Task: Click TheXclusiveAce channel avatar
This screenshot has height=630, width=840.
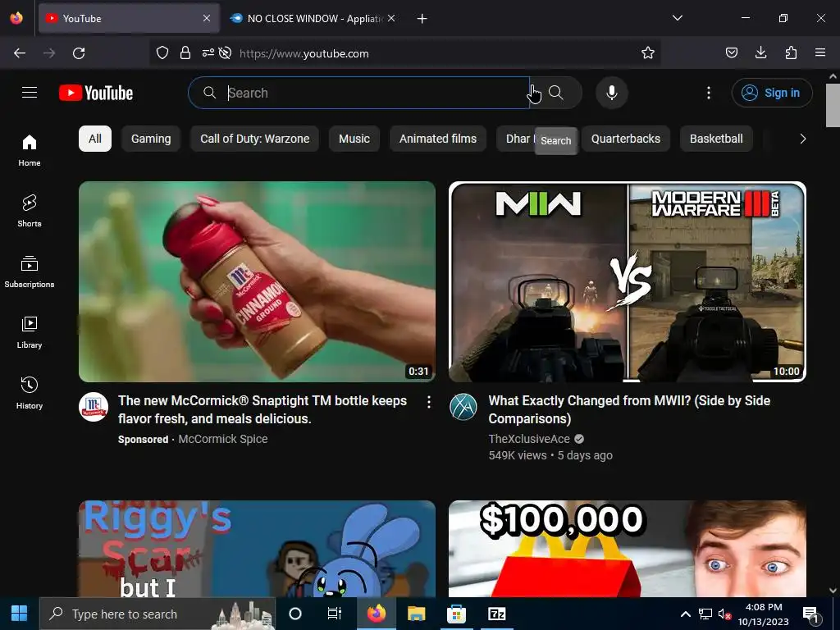Action: pos(463,407)
